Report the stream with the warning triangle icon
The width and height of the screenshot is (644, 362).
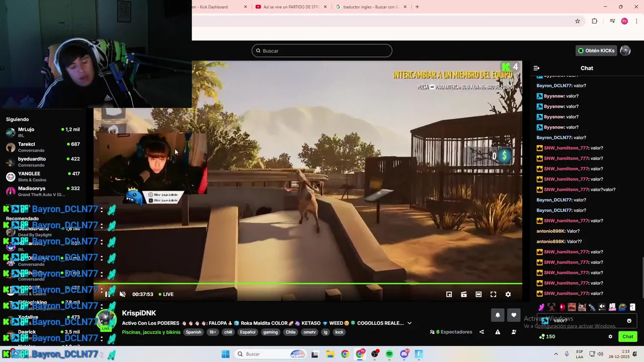pyautogui.click(x=498, y=332)
